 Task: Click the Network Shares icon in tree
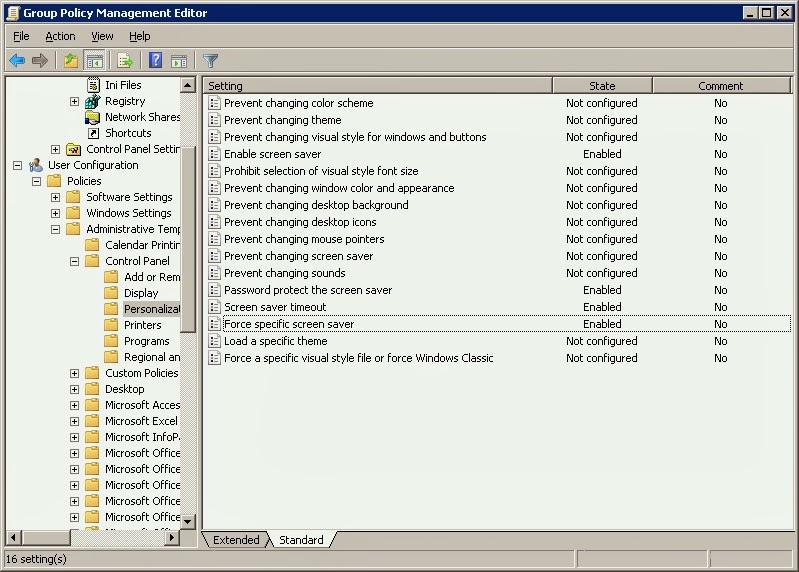[93, 118]
